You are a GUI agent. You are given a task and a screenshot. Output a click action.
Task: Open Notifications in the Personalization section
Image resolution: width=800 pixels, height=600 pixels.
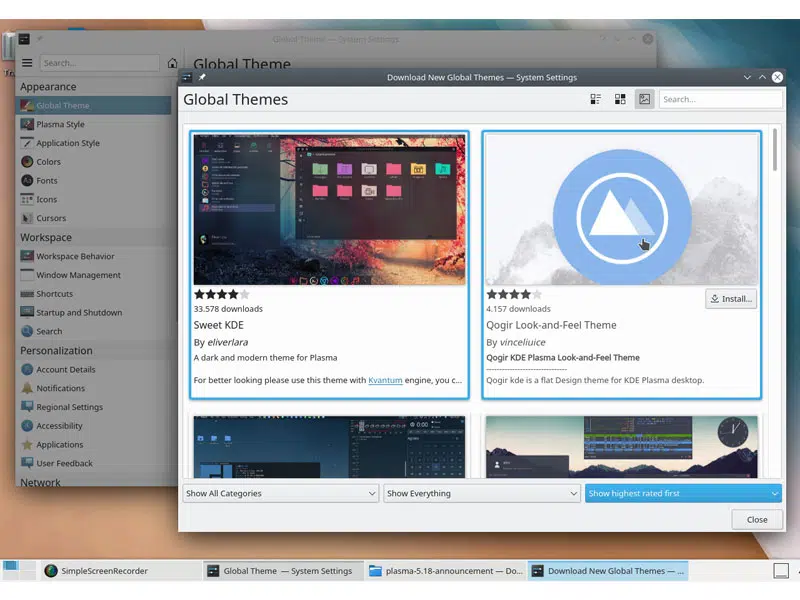[x=60, y=388]
